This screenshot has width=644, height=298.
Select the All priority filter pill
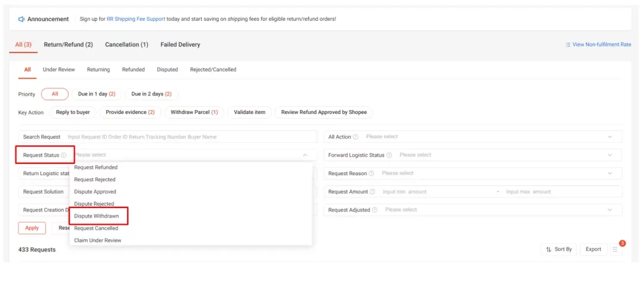(x=55, y=94)
